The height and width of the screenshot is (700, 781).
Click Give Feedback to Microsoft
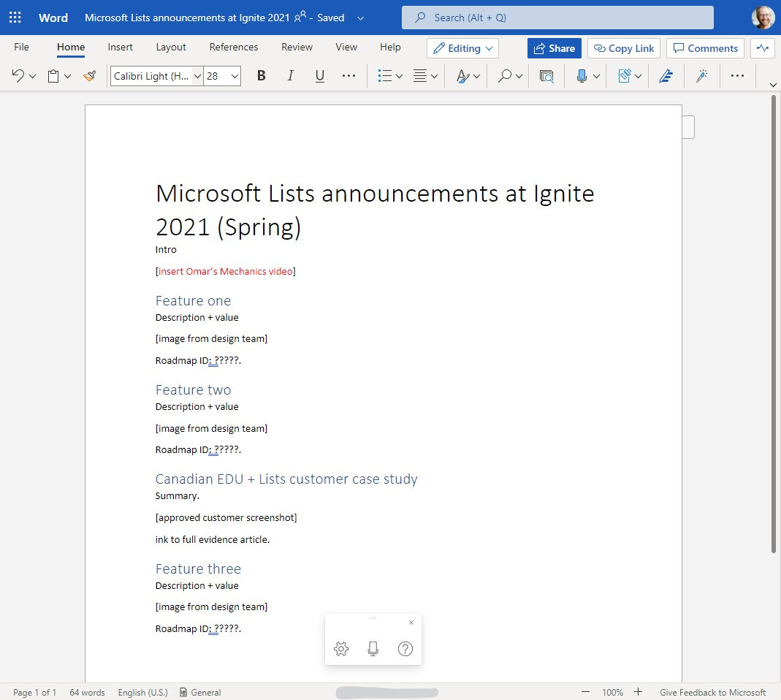pyautogui.click(x=712, y=692)
